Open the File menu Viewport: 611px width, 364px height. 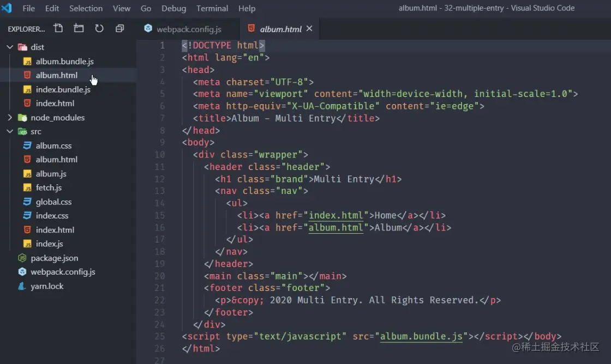click(28, 8)
